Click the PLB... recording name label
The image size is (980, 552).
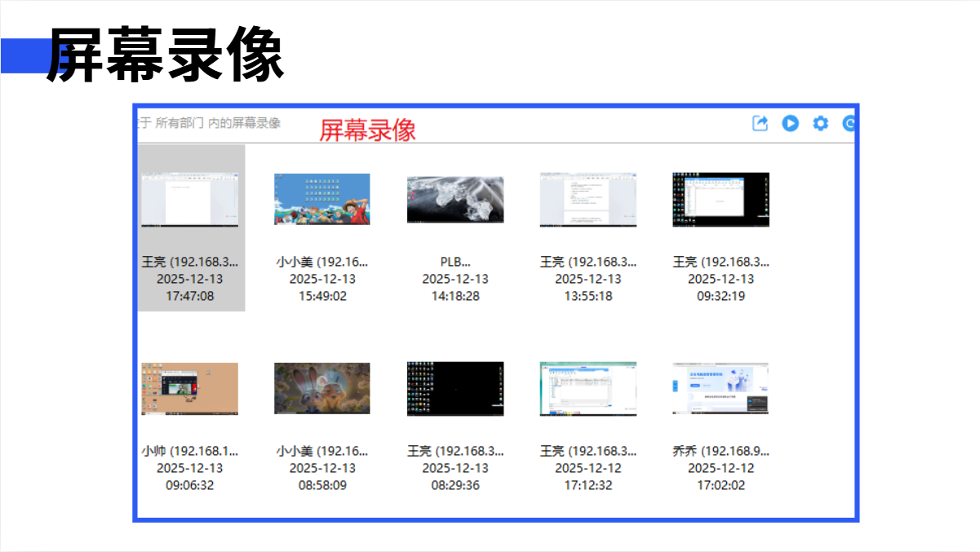[x=455, y=262]
